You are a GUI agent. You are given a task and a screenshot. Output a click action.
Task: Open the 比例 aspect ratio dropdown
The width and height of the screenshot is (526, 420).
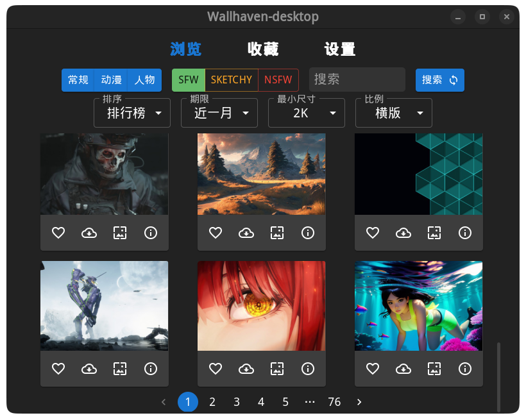[x=394, y=113]
